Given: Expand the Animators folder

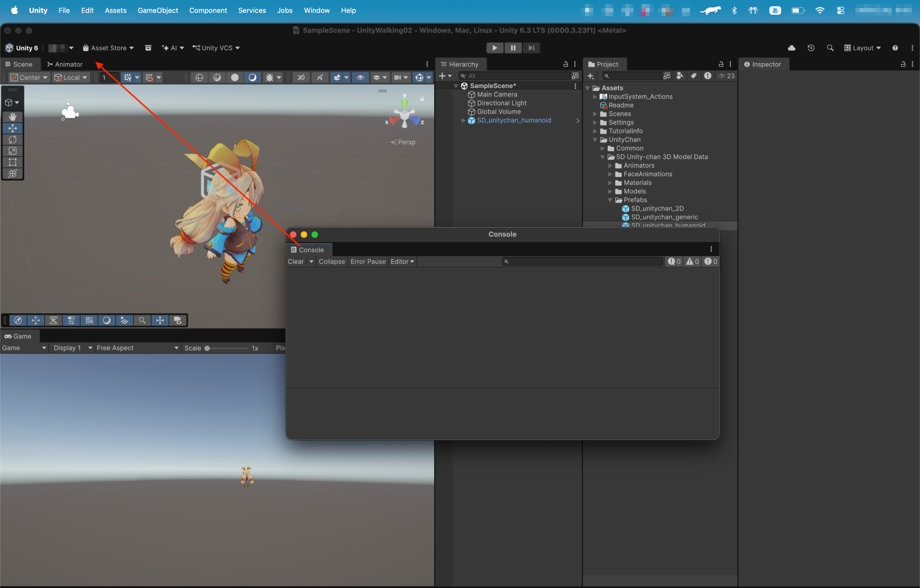Looking at the screenshot, I should click(610, 165).
